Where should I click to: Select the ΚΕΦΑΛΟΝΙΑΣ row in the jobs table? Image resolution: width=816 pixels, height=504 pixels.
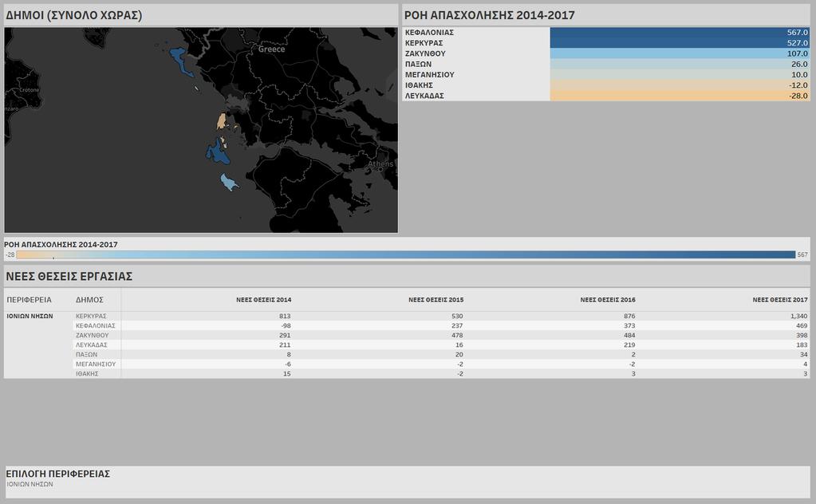click(x=441, y=325)
